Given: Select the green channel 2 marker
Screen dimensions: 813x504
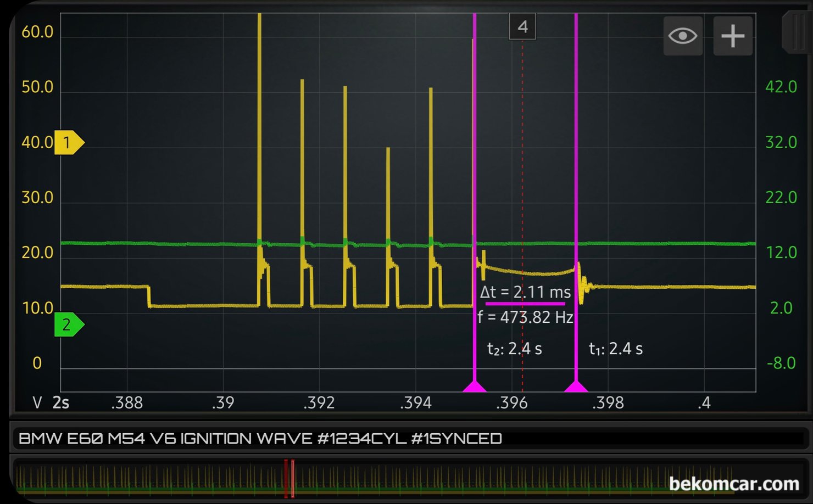Looking at the screenshot, I should [68, 325].
